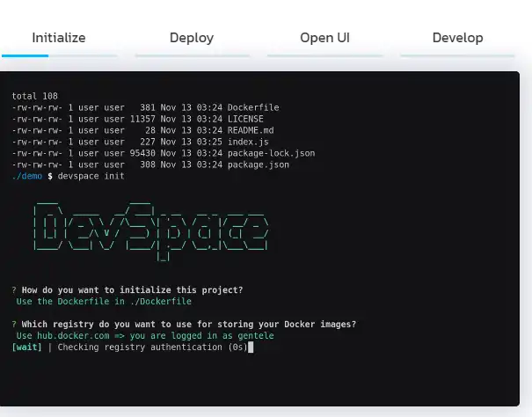Click the Open UI progress bar
The width and height of the screenshot is (532, 417).
(x=325, y=55)
